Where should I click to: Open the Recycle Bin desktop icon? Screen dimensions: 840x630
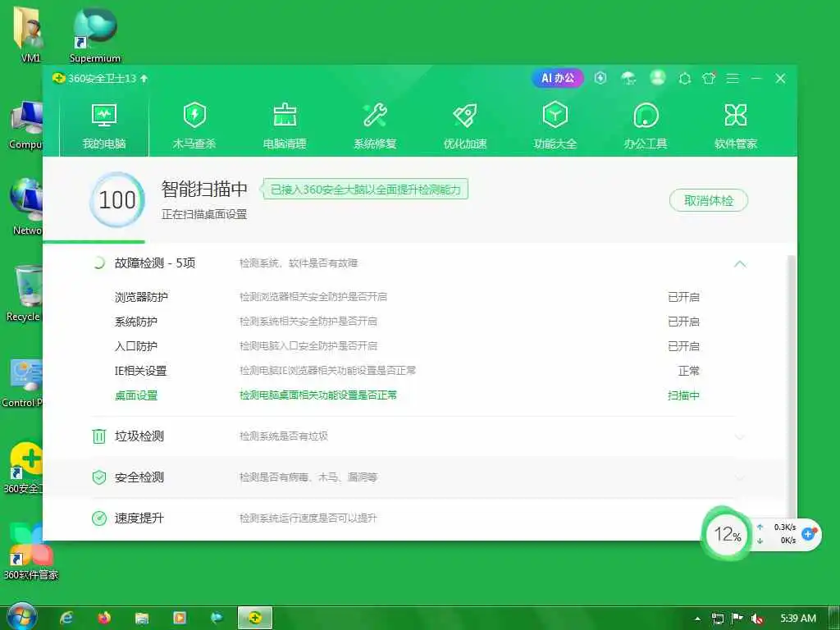pyautogui.click(x=24, y=293)
